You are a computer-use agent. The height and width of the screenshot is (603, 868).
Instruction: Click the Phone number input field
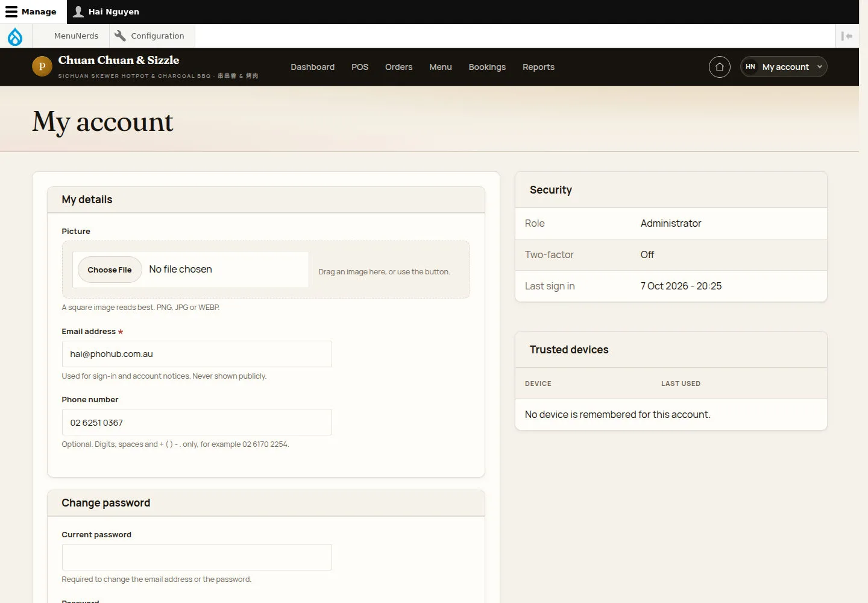coord(197,422)
